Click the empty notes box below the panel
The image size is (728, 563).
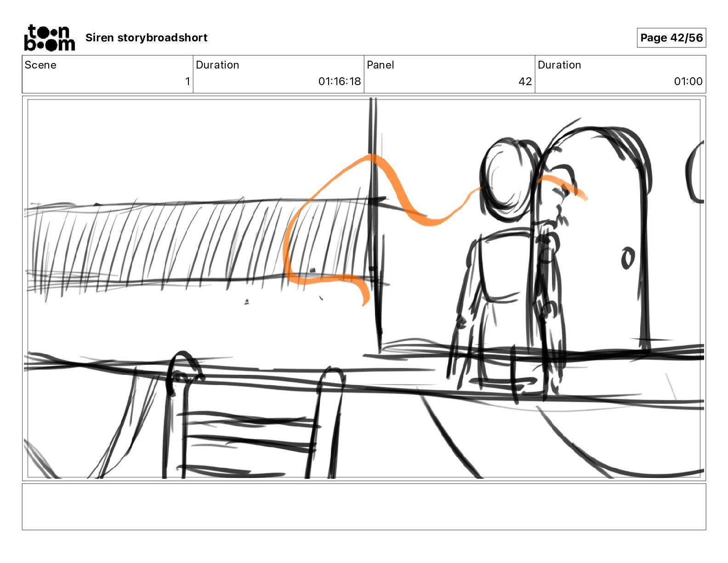pyautogui.click(x=364, y=507)
